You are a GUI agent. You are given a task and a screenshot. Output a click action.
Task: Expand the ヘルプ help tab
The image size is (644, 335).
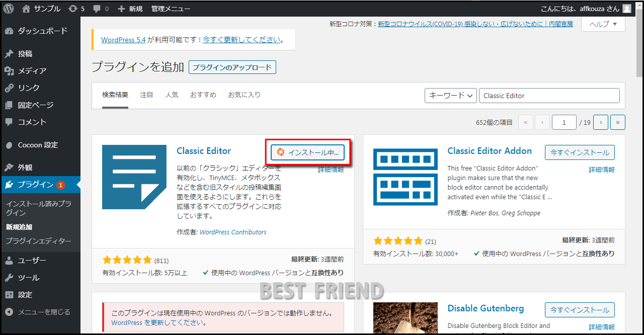(x=603, y=24)
